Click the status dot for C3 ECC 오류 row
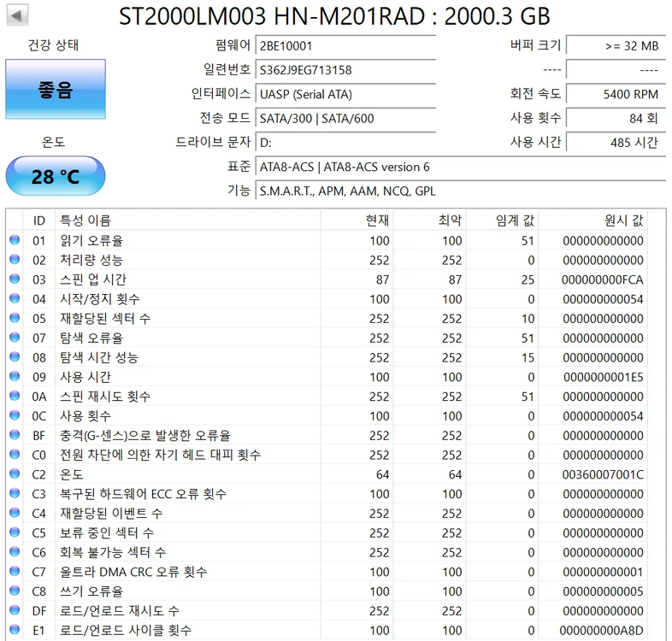This screenshot has width=672, height=641. [15, 493]
